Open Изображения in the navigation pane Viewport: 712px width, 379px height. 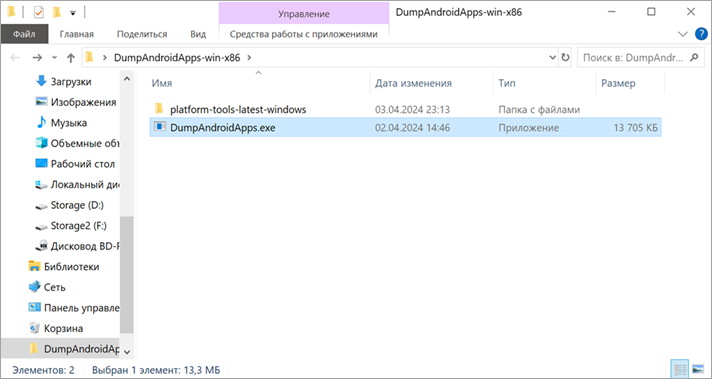[x=83, y=102]
